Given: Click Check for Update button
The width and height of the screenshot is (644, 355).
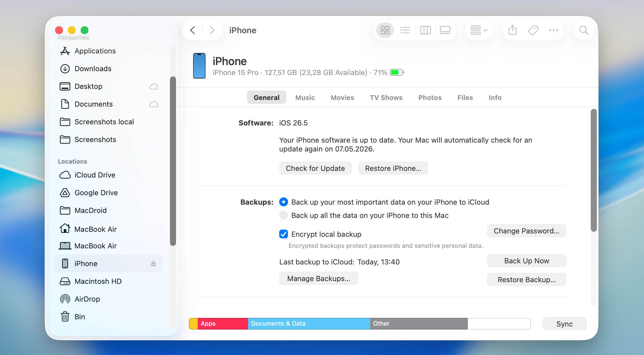Looking at the screenshot, I should click(x=315, y=168).
